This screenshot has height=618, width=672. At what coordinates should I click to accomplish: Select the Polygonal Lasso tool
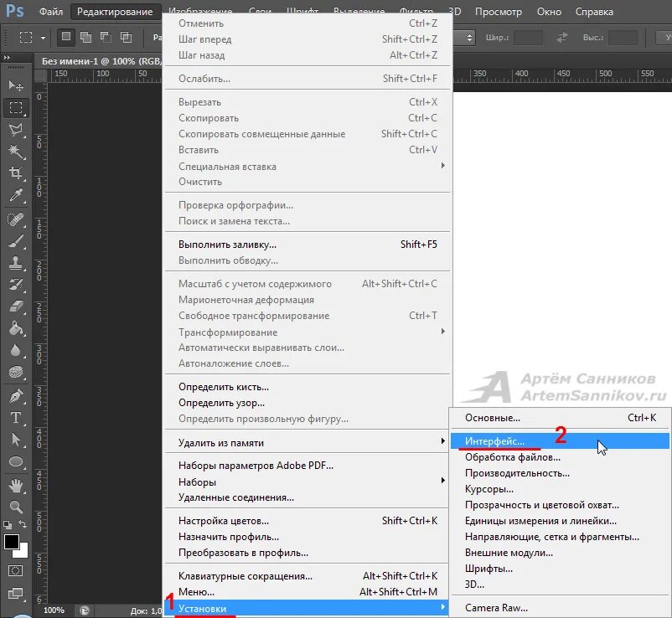coord(16,130)
